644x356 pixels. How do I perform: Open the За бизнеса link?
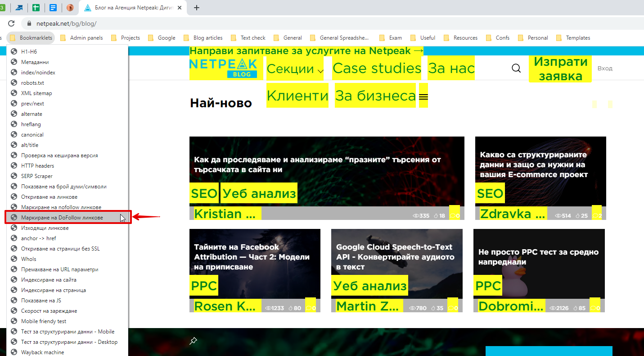pyautogui.click(x=375, y=96)
